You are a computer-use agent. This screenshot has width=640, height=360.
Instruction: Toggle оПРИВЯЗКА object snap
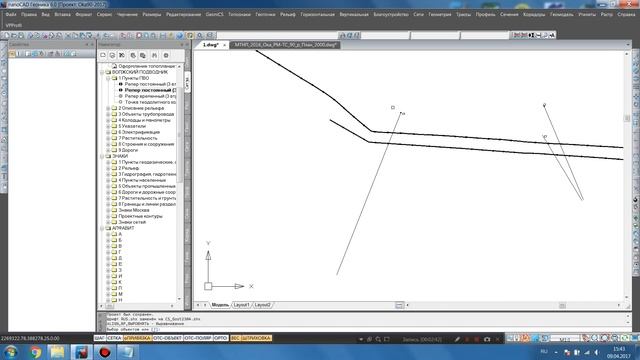(x=138, y=338)
